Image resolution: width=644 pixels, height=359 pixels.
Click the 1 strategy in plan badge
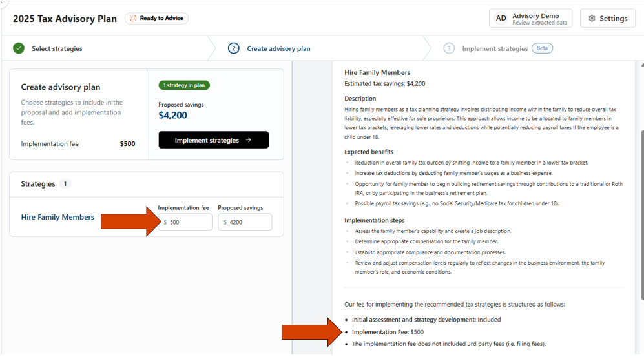(184, 85)
